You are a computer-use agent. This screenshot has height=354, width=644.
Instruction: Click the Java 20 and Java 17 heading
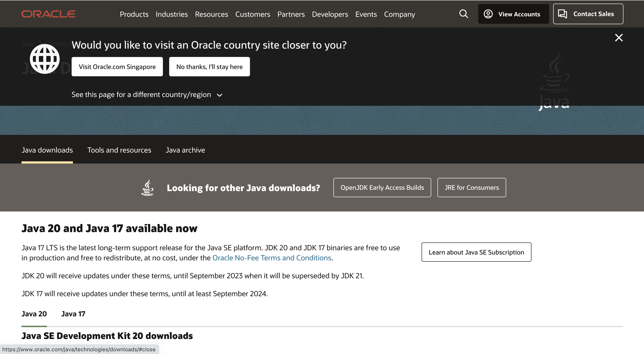[109, 228]
